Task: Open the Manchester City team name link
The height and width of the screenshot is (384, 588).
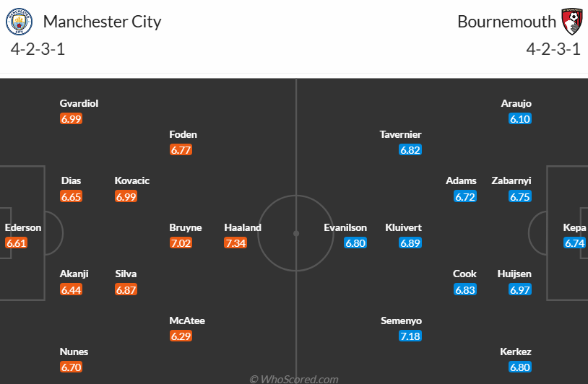Action: click(102, 22)
